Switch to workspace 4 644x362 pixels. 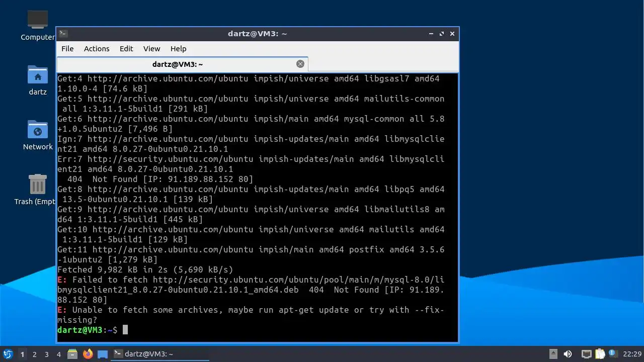[59, 354]
